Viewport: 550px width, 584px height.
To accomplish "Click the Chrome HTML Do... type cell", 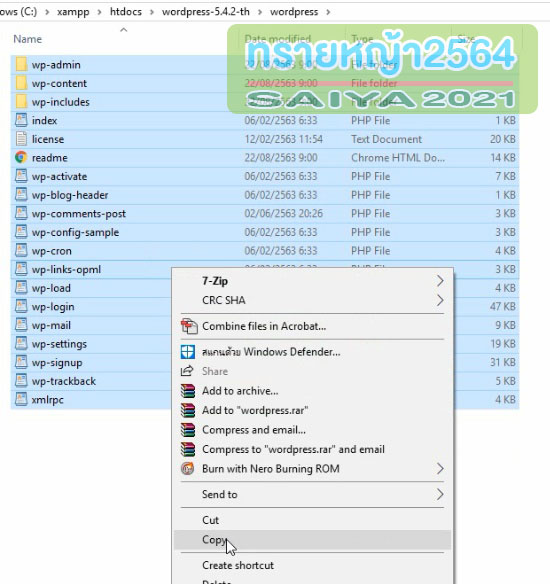I will click(x=398, y=158).
